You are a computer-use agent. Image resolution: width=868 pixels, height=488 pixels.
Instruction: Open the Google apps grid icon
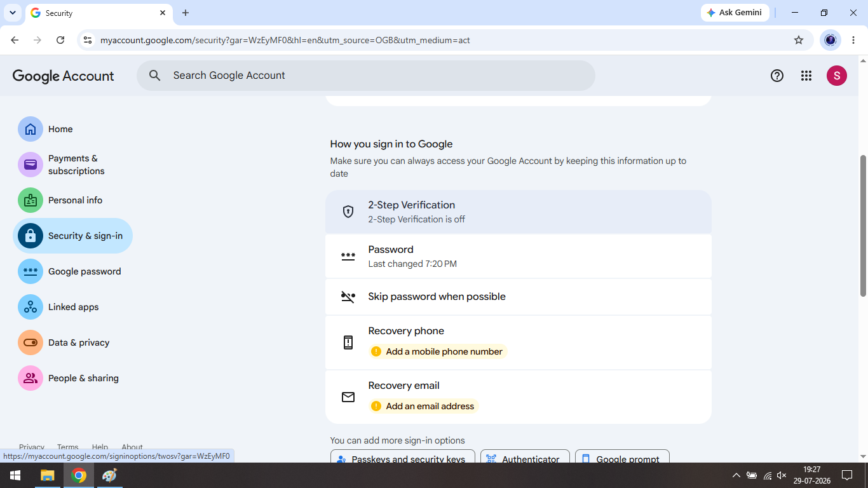[806, 76]
